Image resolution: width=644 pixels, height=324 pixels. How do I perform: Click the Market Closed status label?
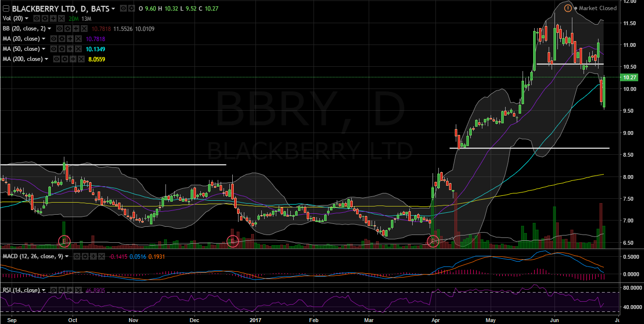coord(598,8)
